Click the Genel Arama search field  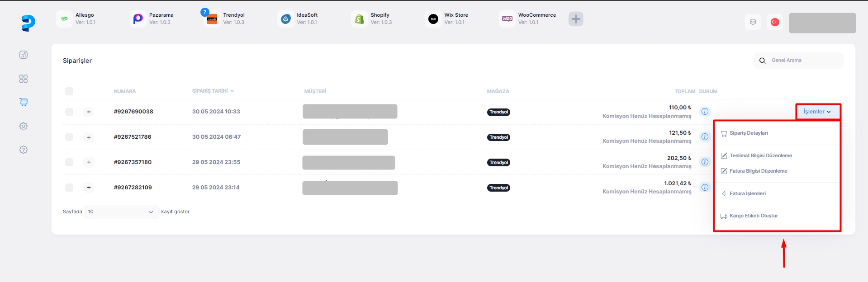pyautogui.click(x=803, y=61)
